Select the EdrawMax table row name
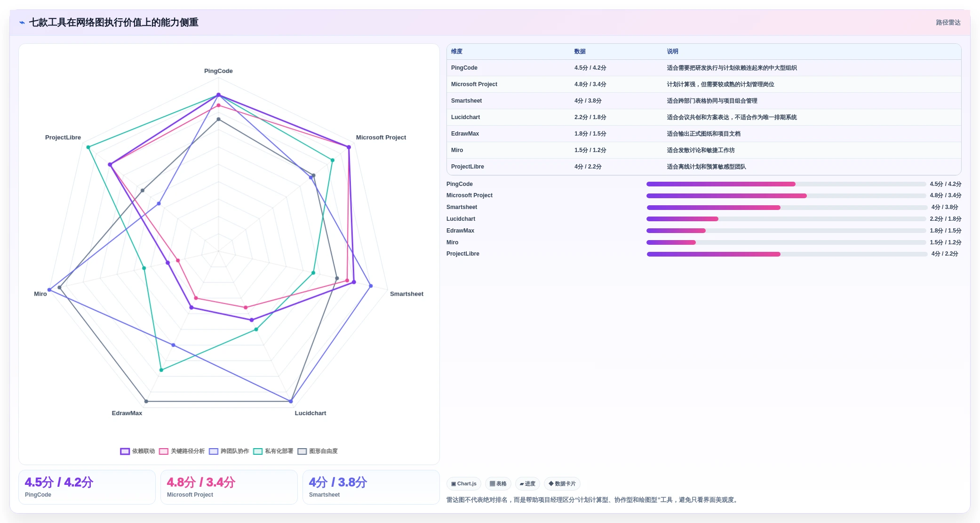 [x=465, y=134]
